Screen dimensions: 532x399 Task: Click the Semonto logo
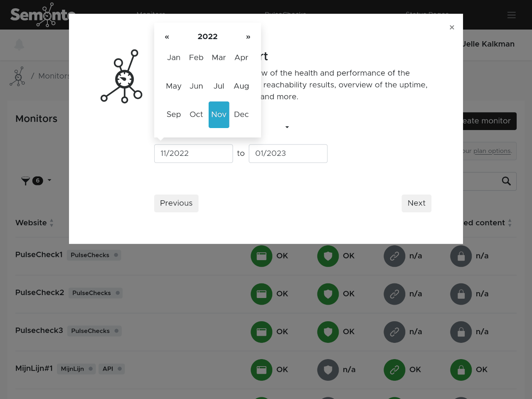click(x=42, y=15)
